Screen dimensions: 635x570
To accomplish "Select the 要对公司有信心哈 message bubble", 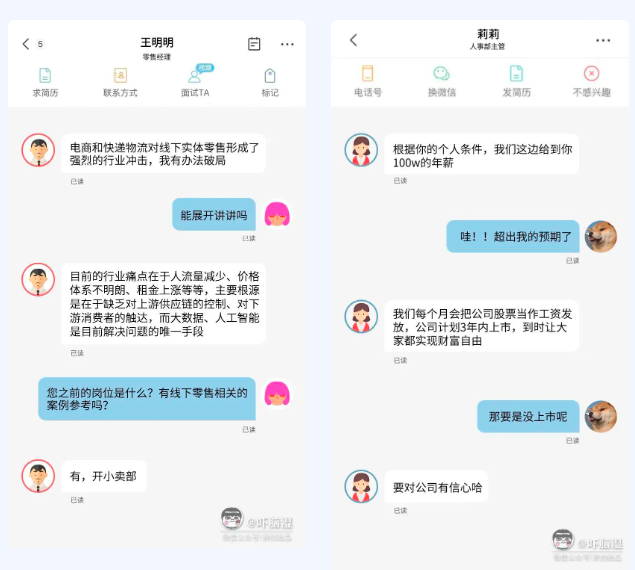I will pos(437,487).
